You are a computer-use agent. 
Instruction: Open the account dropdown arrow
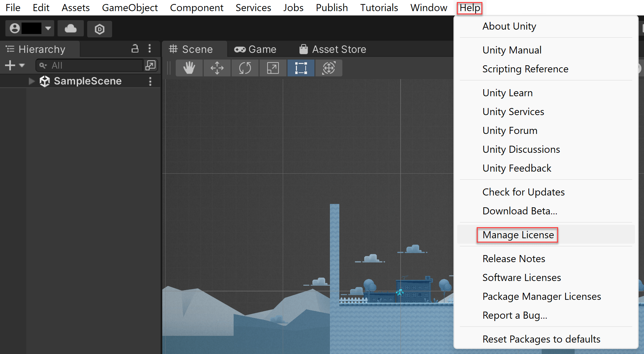tap(48, 28)
